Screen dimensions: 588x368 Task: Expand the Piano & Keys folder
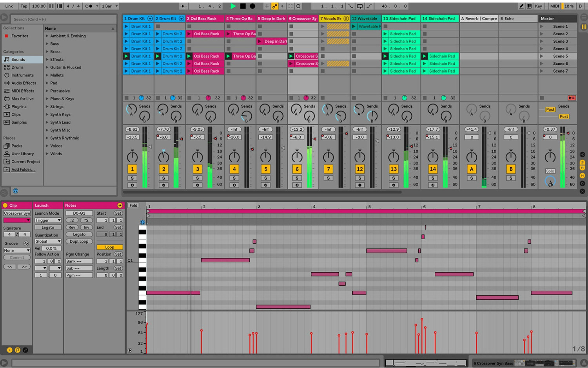[47, 98]
